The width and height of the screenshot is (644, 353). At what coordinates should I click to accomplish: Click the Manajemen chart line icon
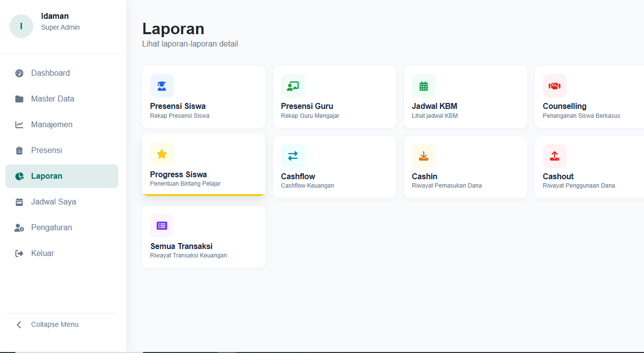19,125
